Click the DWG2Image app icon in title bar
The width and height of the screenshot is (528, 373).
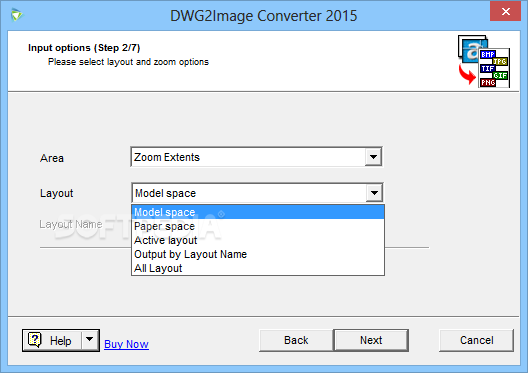(16, 15)
